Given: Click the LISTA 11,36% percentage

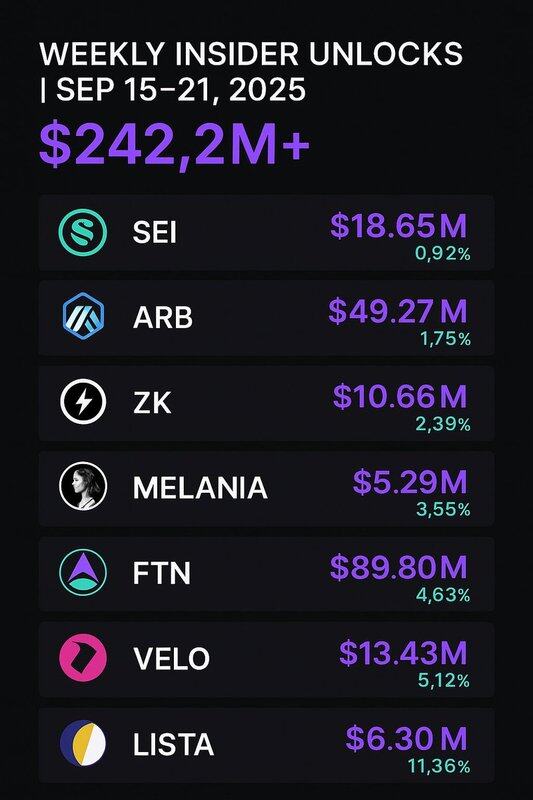Looking at the screenshot, I should [x=439, y=766].
